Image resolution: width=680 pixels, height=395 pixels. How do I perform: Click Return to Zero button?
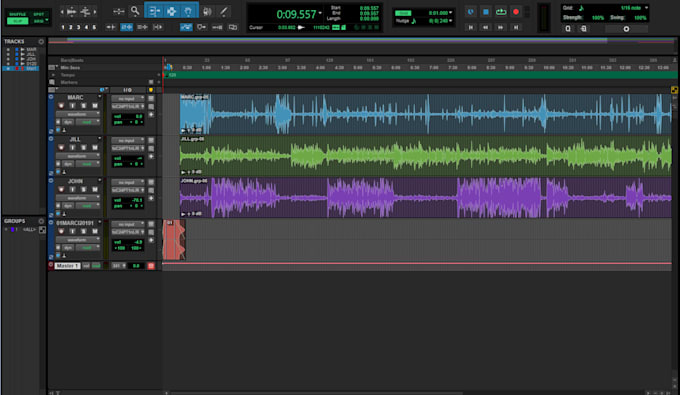(471, 27)
